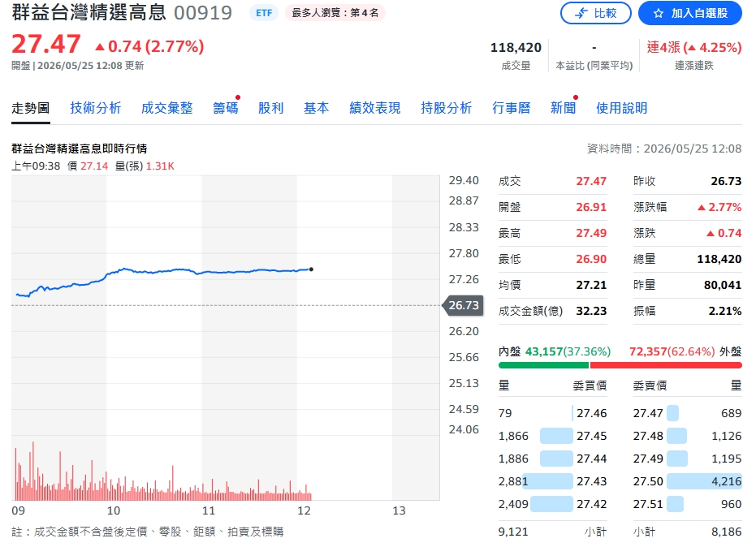Add stock via 加入自選股 button
Screen dimensions: 756x547
pos(690,13)
